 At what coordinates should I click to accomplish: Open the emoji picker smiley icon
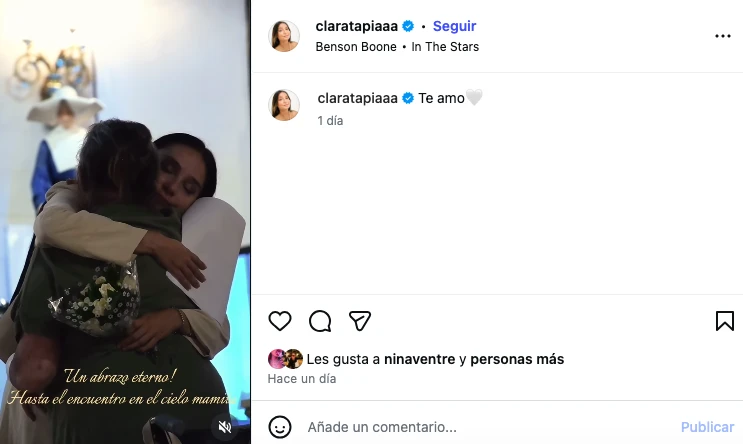click(280, 427)
